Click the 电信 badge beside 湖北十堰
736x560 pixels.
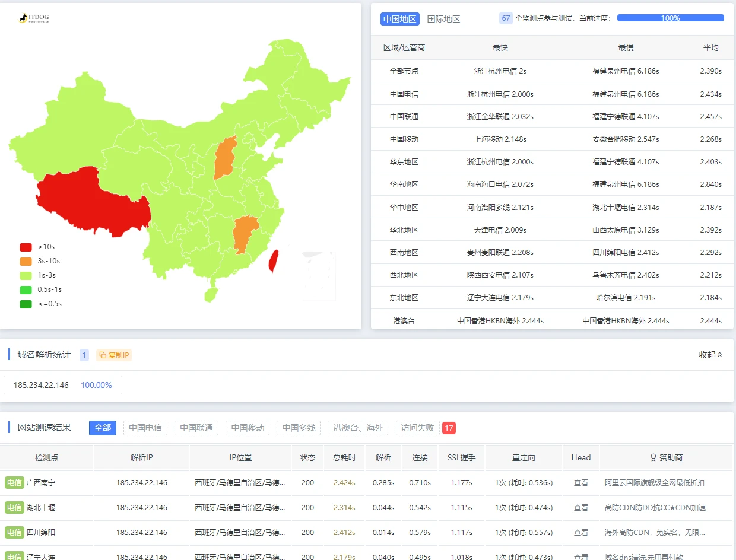[14, 508]
